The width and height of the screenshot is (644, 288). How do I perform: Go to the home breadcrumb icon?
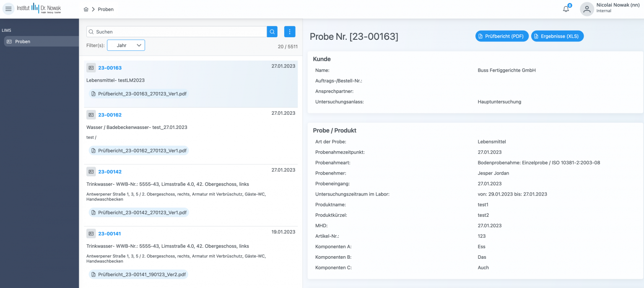pyautogui.click(x=86, y=9)
